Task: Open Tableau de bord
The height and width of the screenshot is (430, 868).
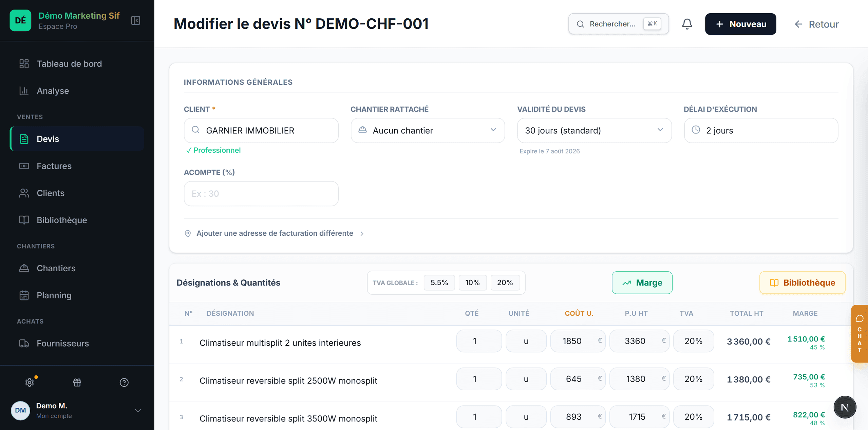Action: pyautogui.click(x=77, y=64)
